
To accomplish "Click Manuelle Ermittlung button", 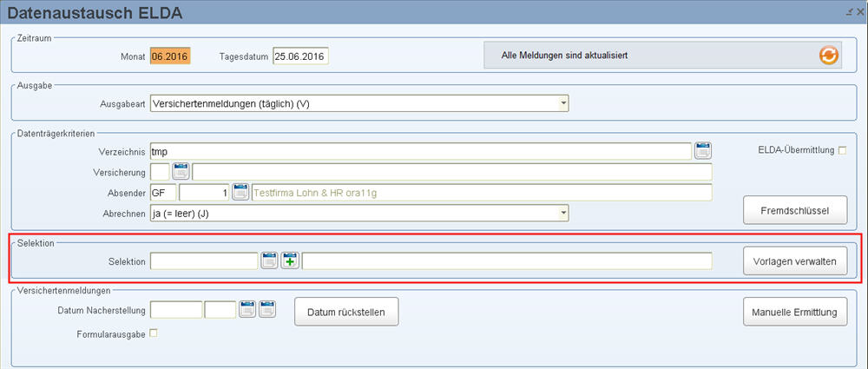I will click(x=795, y=312).
